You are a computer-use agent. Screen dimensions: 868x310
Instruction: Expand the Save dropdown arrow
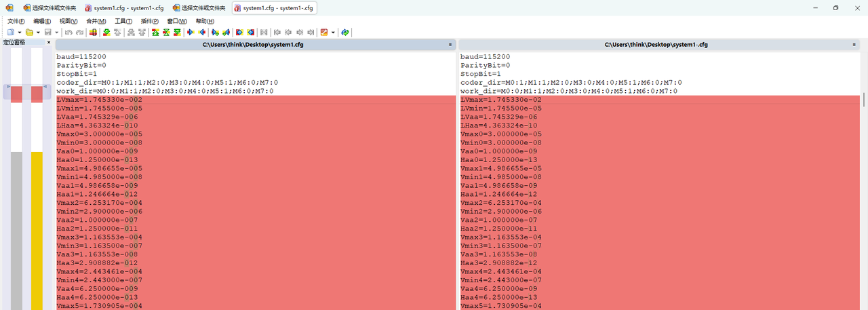point(56,32)
